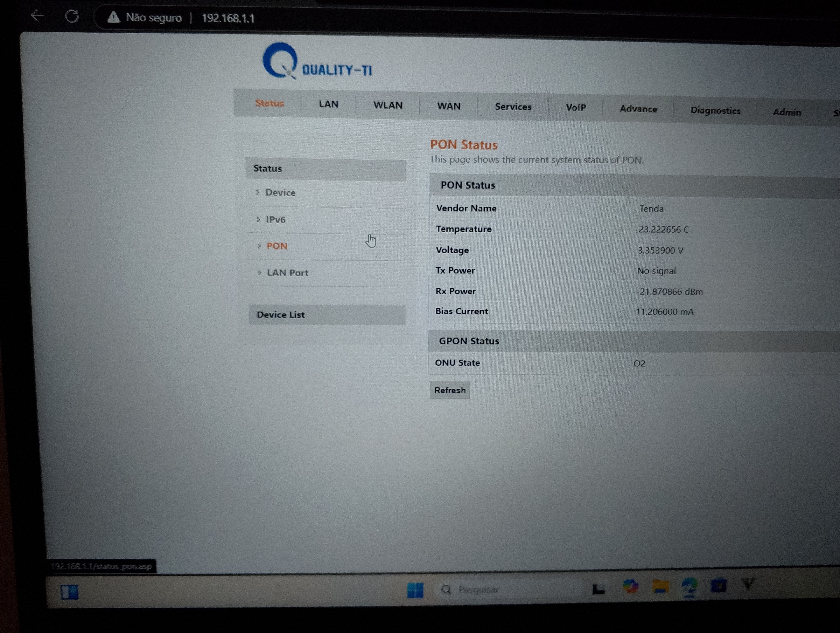Expand the Device List section
840x633 pixels.
click(x=281, y=315)
